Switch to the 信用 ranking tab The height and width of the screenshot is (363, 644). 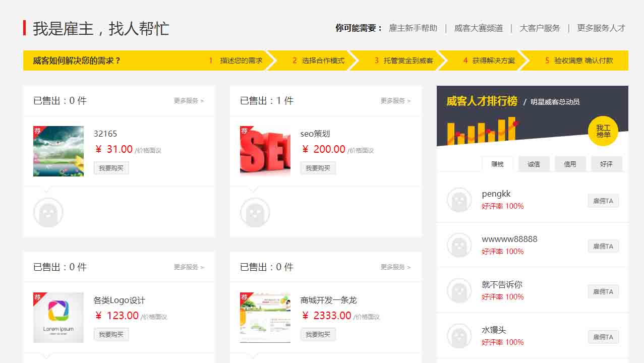570,164
